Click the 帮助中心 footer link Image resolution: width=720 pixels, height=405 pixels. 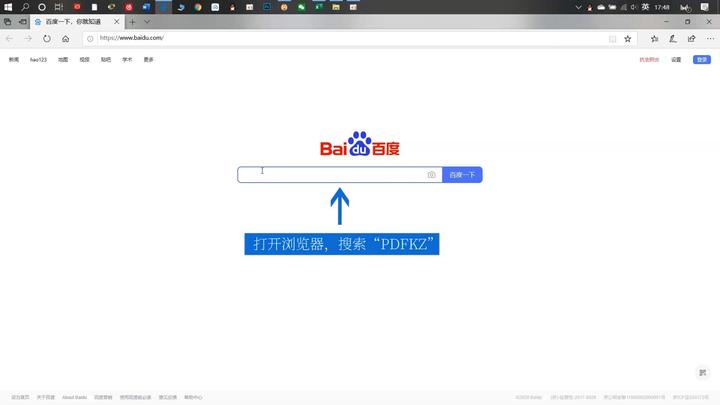[x=193, y=398]
